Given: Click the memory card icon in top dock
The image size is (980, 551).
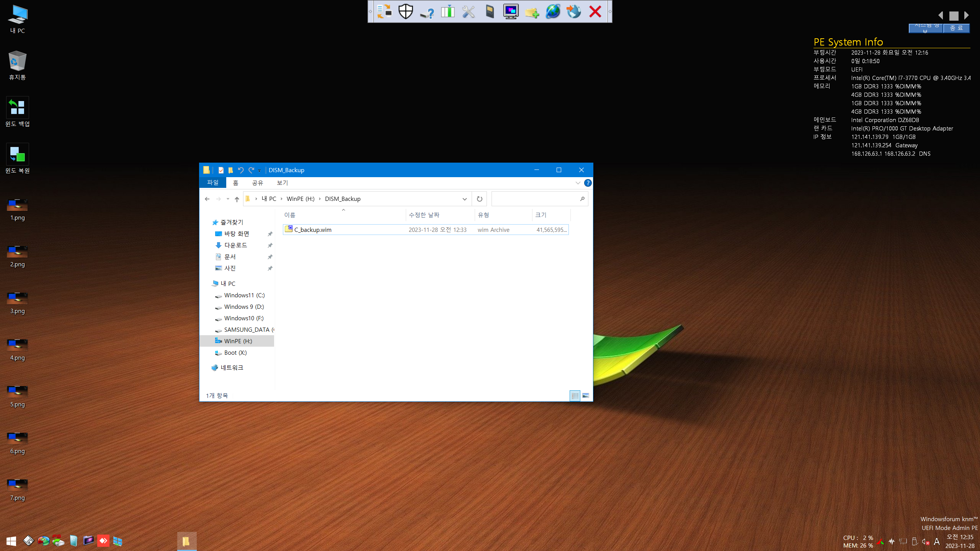Looking at the screenshot, I should click(490, 11).
